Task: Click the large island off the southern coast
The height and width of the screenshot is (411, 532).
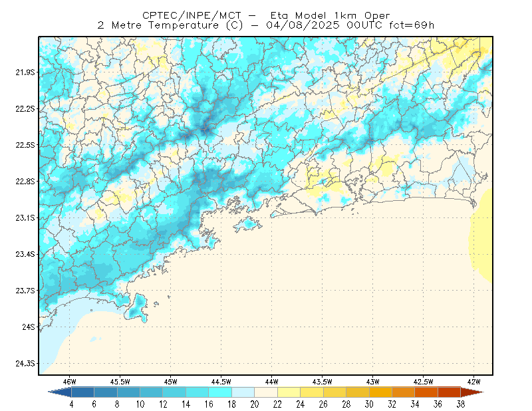Action: pos(136,308)
